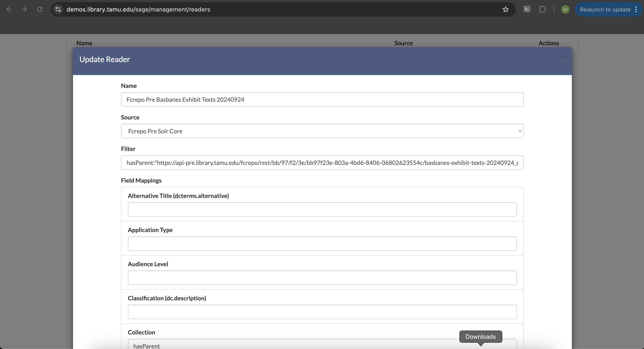
Task: Click the Filter label
Action: pos(128,149)
